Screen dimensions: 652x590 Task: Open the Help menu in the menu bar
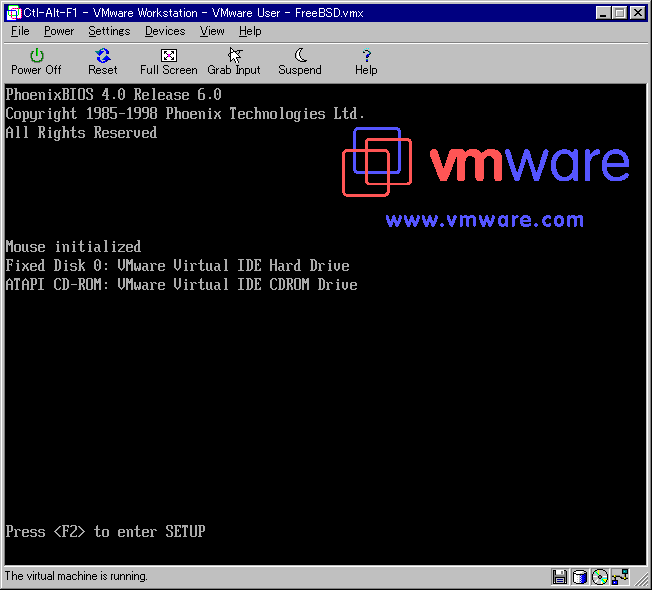250,31
